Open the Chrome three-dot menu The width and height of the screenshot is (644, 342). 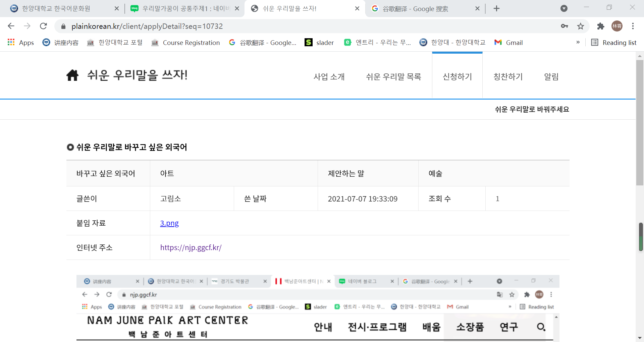click(x=633, y=26)
